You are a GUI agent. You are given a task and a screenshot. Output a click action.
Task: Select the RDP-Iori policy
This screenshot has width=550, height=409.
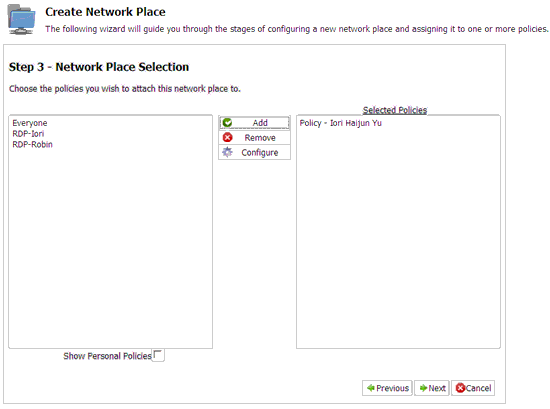[28, 134]
